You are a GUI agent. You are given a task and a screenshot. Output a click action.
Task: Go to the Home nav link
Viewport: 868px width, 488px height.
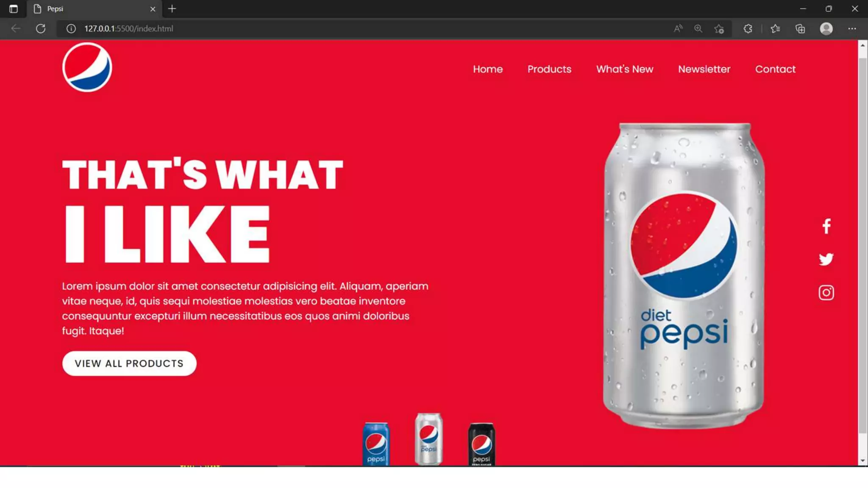pyautogui.click(x=488, y=69)
